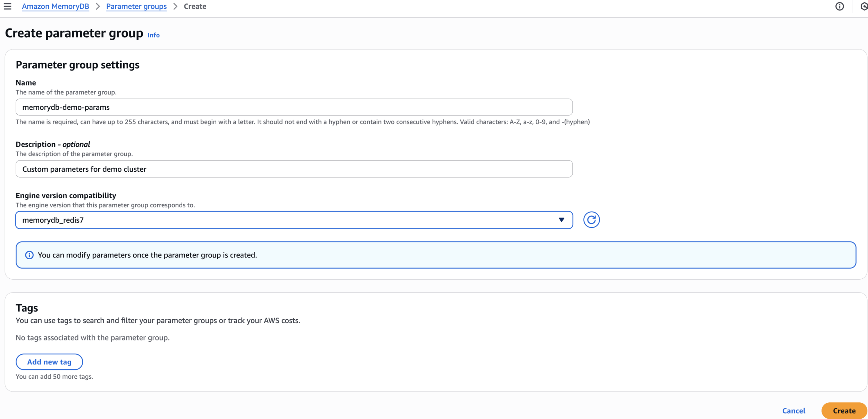
Task: Click the chevron before the Create breadcrumb
Action: (x=175, y=6)
